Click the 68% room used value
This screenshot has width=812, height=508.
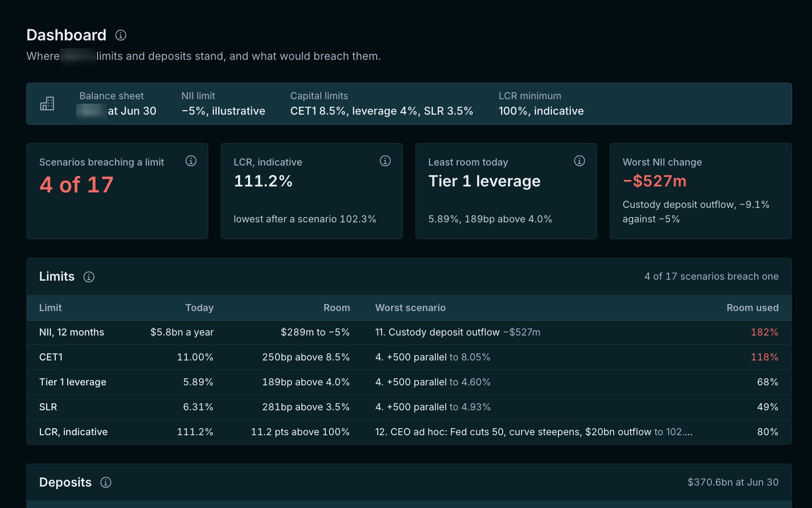pos(768,382)
